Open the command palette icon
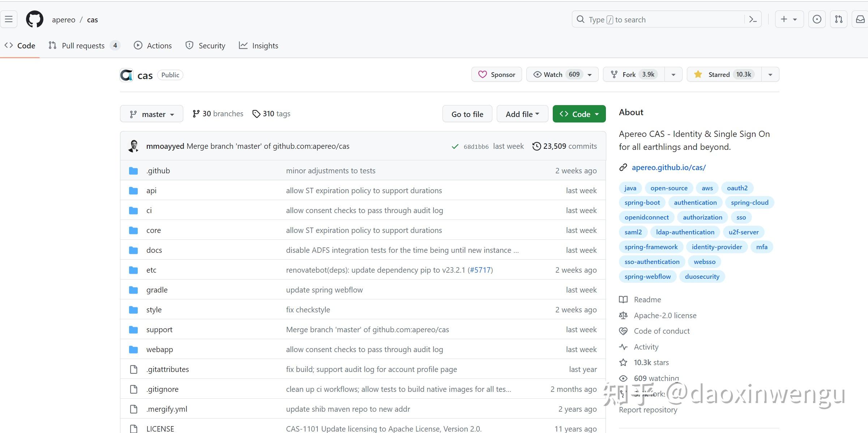The image size is (868, 433). click(753, 20)
